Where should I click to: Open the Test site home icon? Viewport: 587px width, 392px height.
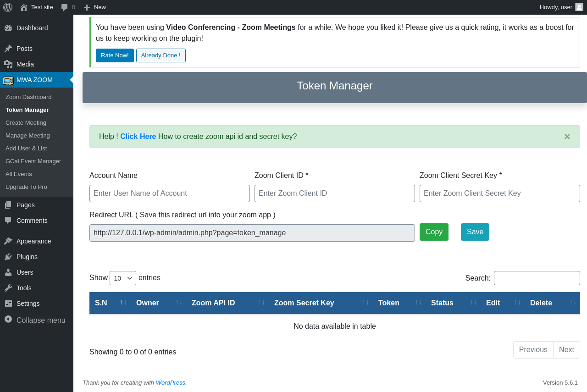coord(24,7)
